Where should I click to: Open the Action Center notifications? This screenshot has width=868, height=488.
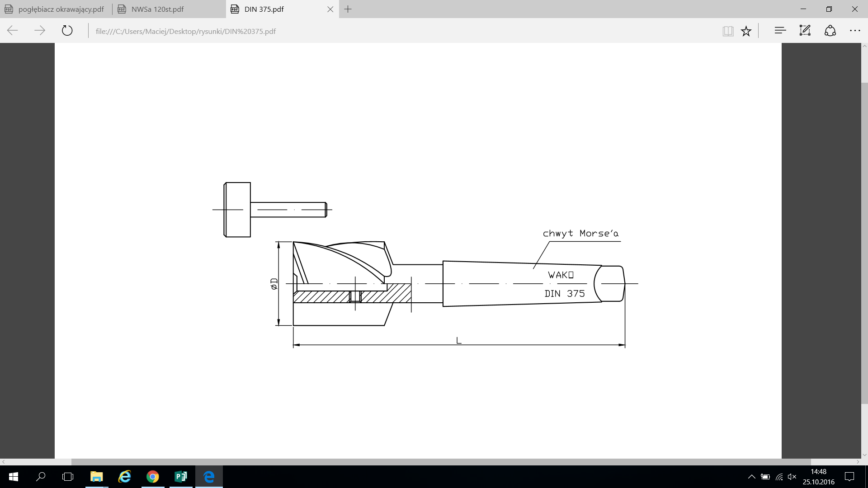tap(849, 477)
